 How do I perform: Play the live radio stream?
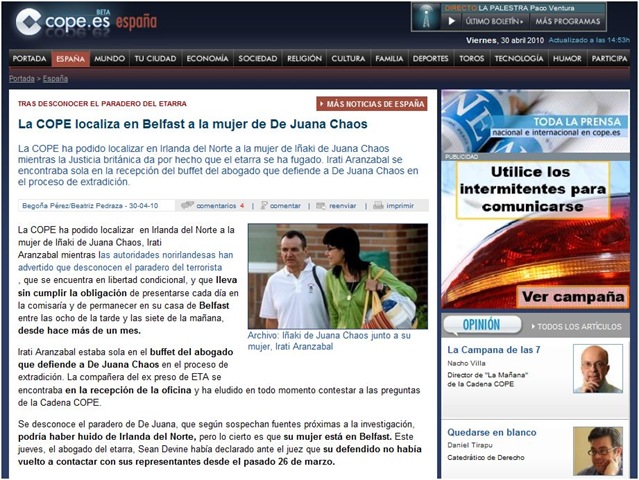(x=452, y=21)
